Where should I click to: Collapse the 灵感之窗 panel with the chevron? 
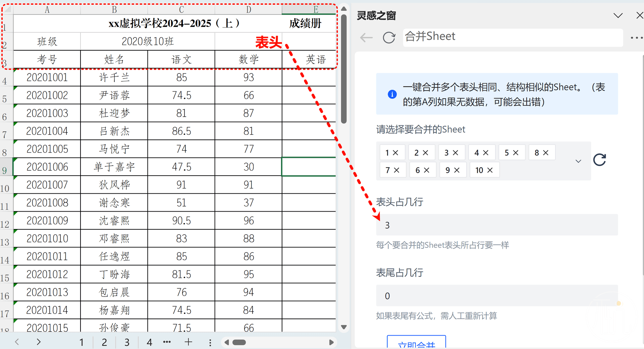tap(618, 15)
